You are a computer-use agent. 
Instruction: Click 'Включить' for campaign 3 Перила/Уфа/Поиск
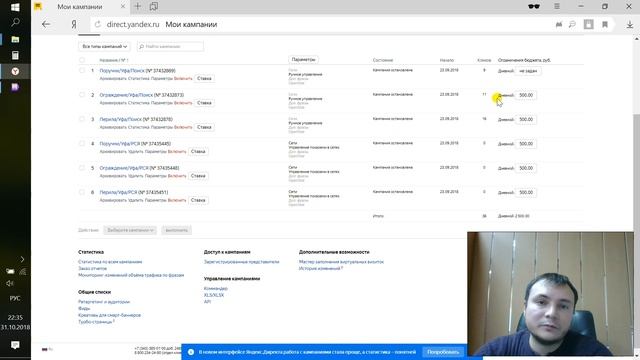[x=183, y=127]
